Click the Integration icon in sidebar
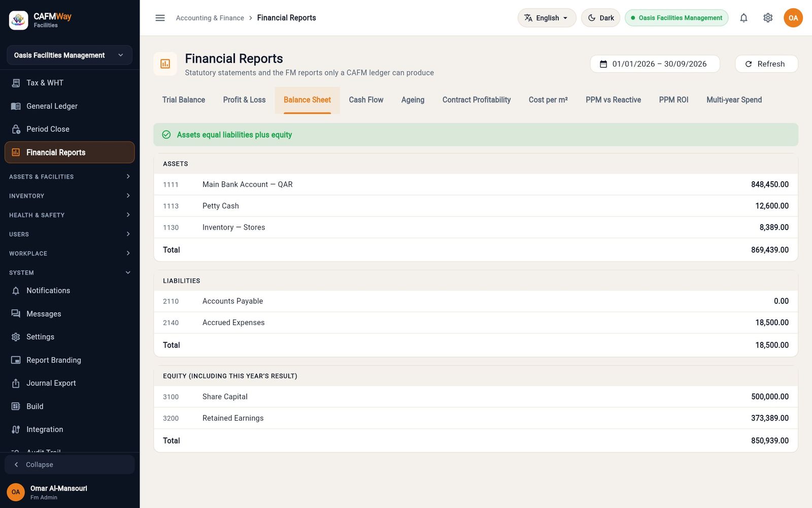 16,429
